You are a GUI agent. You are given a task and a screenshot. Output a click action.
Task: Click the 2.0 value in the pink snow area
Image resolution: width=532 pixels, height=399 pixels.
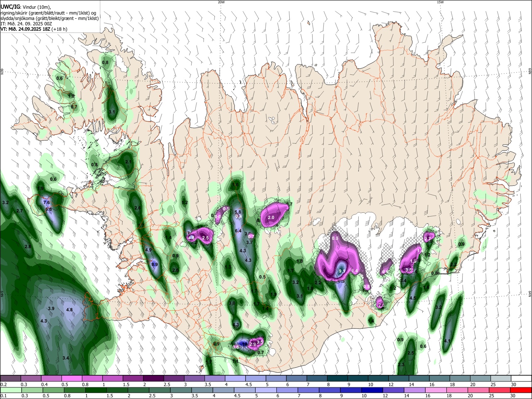pyautogui.click(x=271, y=218)
